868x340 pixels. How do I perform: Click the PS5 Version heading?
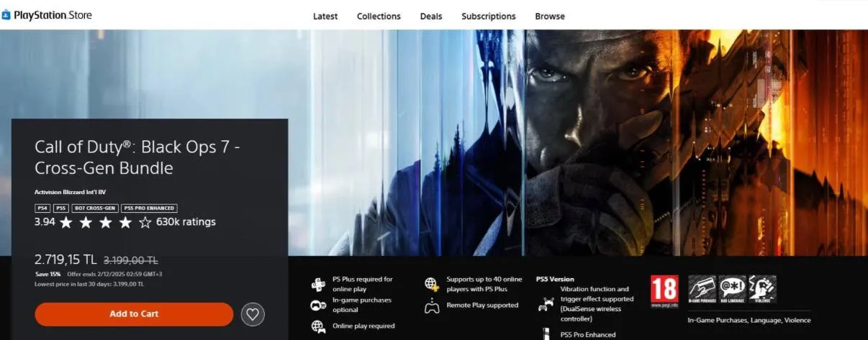click(x=555, y=279)
